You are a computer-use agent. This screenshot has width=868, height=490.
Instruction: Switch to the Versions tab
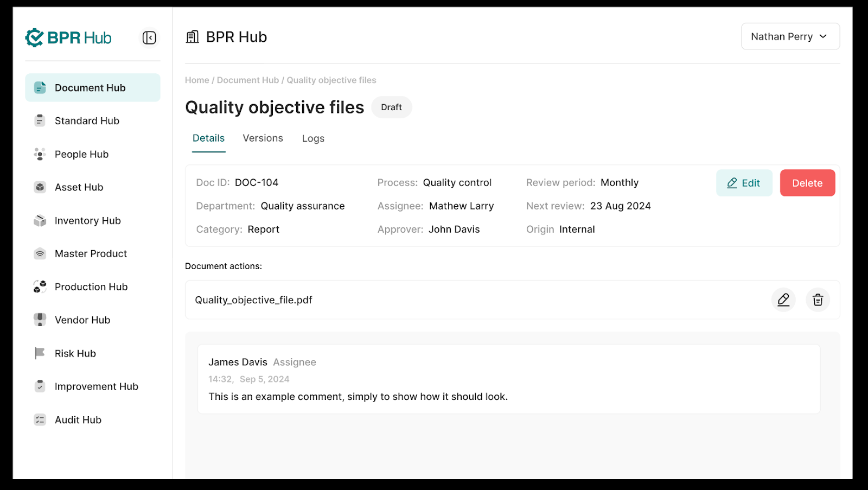(263, 138)
